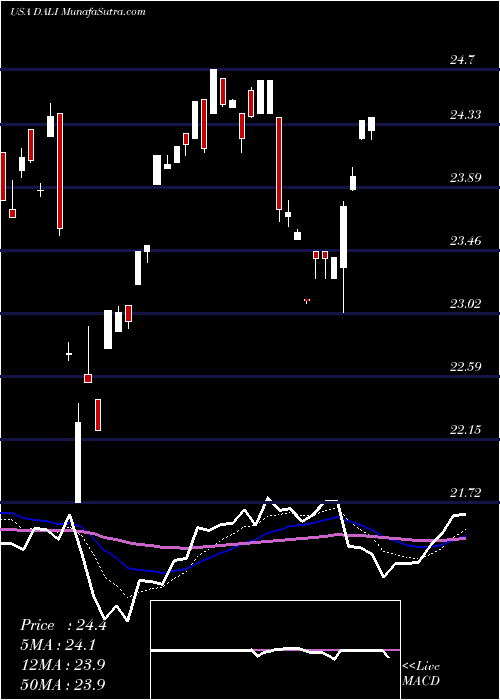Click the 23.02 price axis label

[x=465, y=304]
